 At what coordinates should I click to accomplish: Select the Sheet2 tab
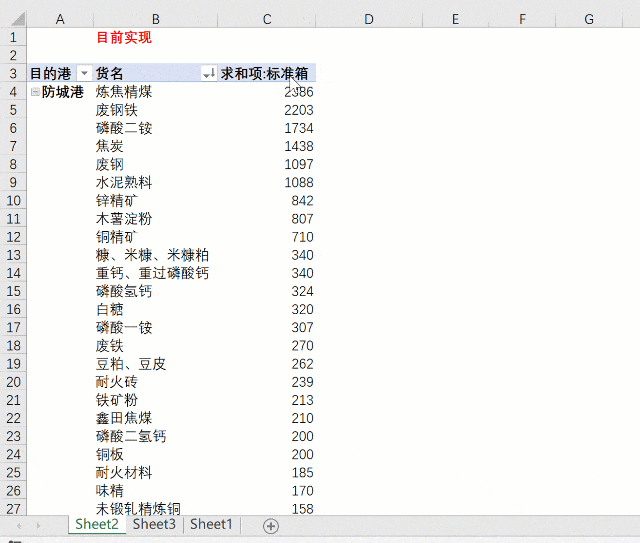pyautogui.click(x=97, y=524)
